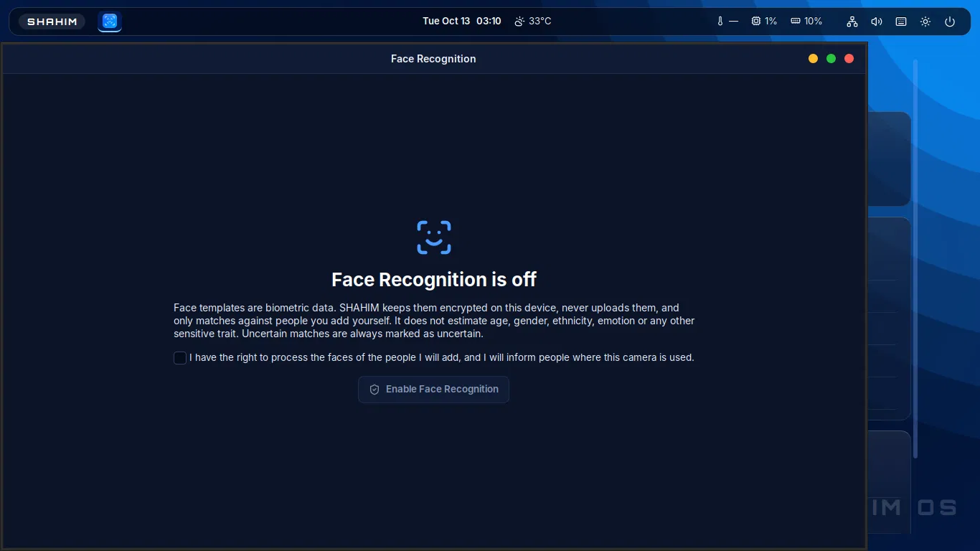Click the face scan icon above heading
The width and height of the screenshot is (980, 551).
click(x=434, y=237)
